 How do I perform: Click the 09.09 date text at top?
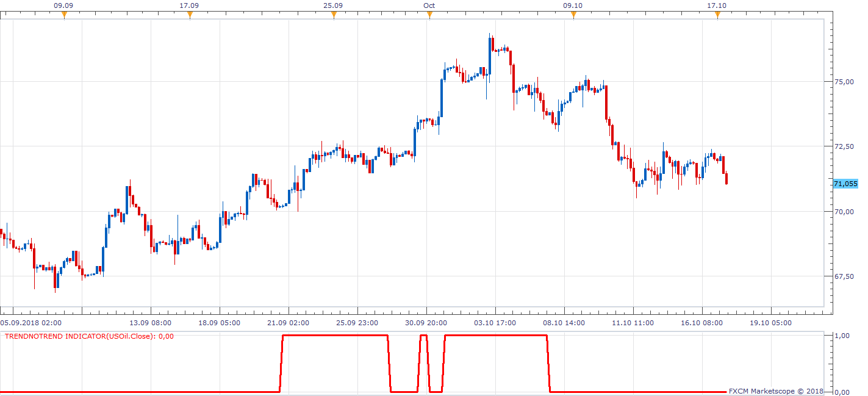pos(64,5)
